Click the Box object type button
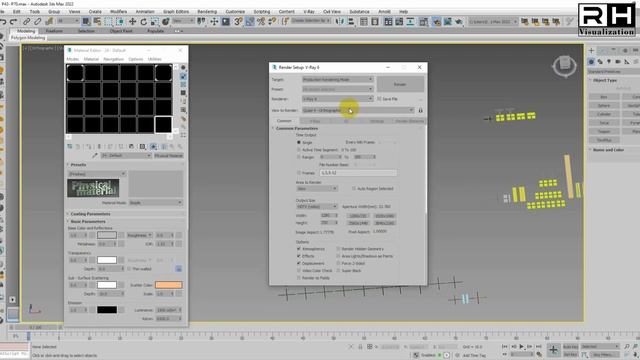The height and width of the screenshot is (360, 640). click(604, 97)
